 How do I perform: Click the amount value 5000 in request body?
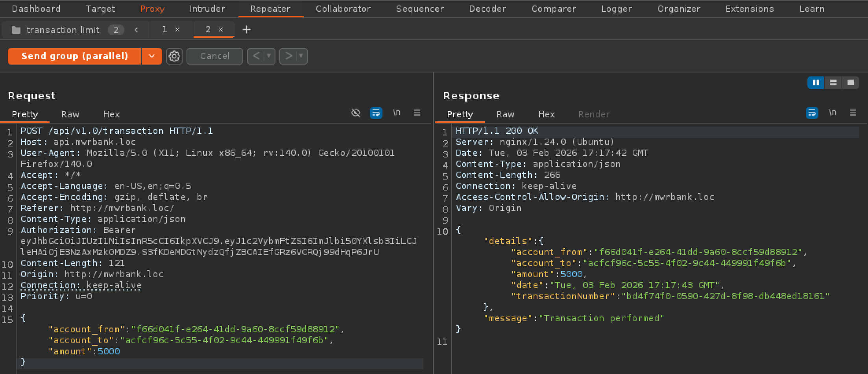[109, 351]
